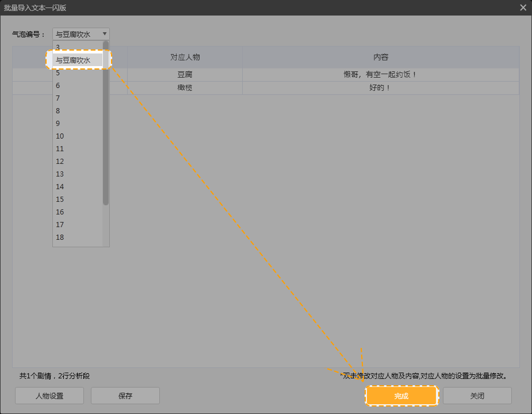Select number 10 in the list

point(60,136)
